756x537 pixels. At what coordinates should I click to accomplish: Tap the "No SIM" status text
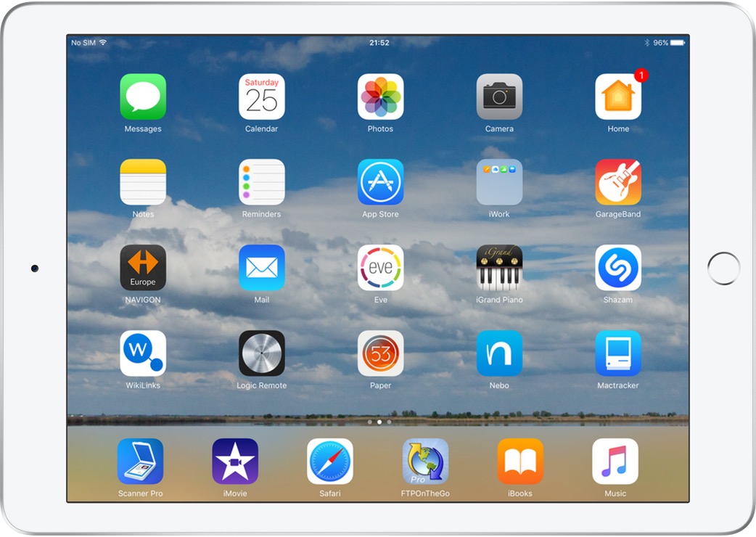pyautogui.click(x=83, y=42)
